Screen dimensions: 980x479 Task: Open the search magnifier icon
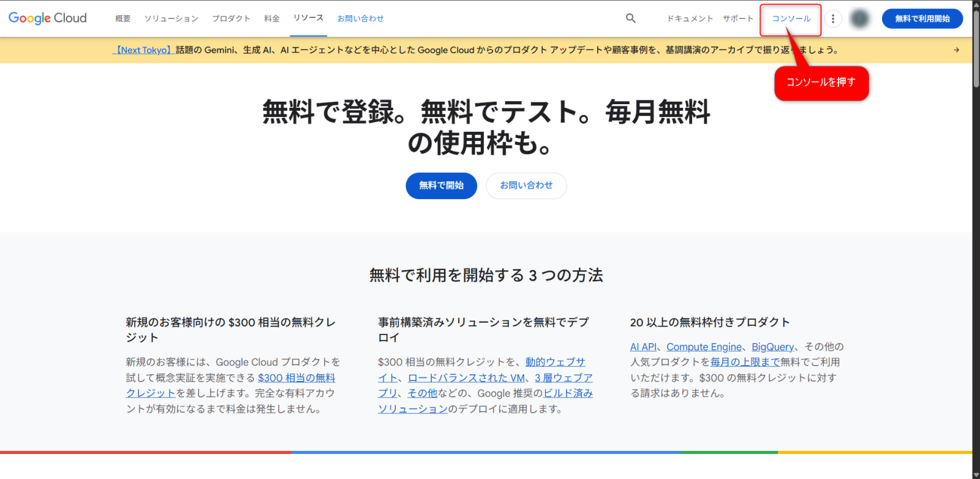tap(630, 18)
